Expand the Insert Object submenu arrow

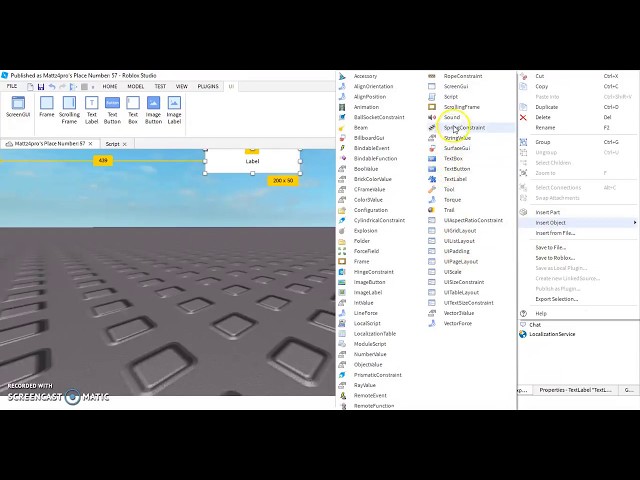(x=635, y=222)
